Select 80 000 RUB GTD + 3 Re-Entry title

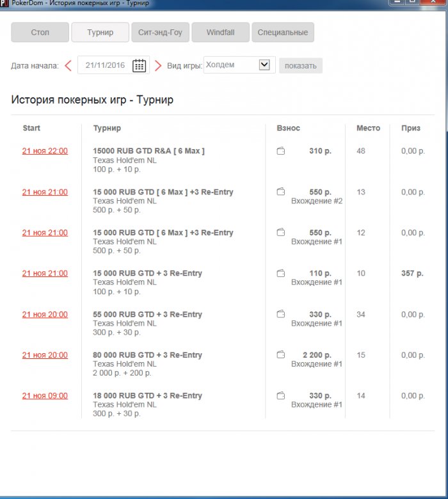click(x=147, y=355)
